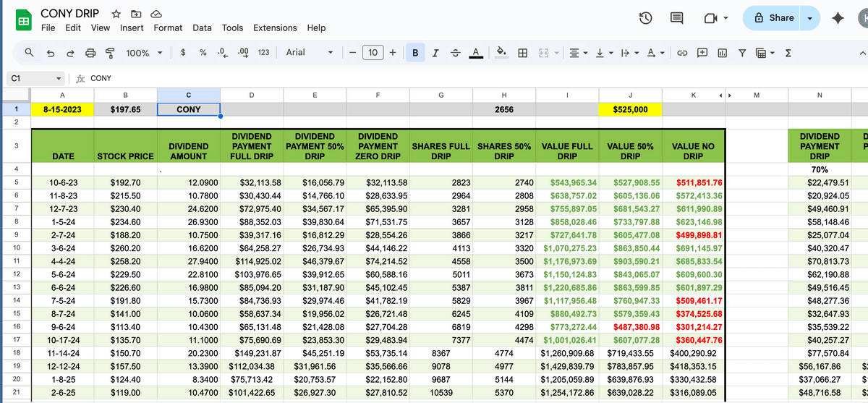The image size is (868, 403).
Task: Click the Print icon
Action: [90, 53]
